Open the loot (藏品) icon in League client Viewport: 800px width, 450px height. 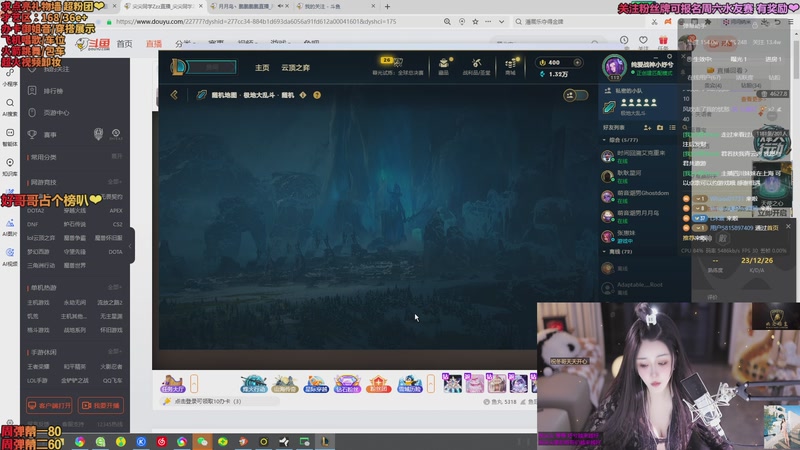tap(444, 63)
